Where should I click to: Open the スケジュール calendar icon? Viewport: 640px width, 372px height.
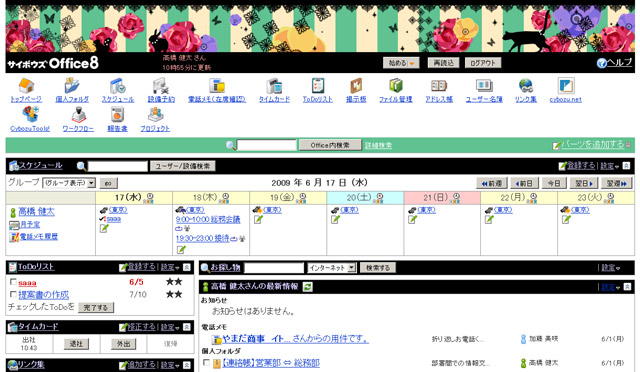118,85
